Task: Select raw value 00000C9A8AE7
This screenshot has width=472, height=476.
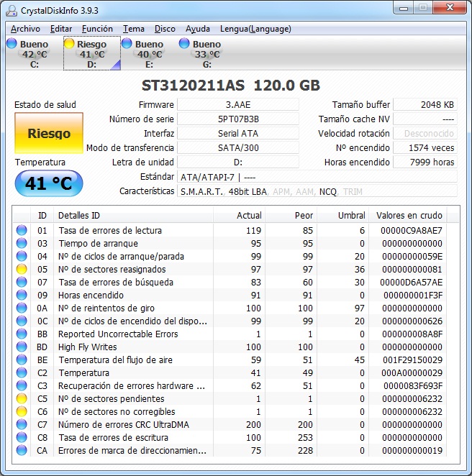Action: click(x=412, y=230)
